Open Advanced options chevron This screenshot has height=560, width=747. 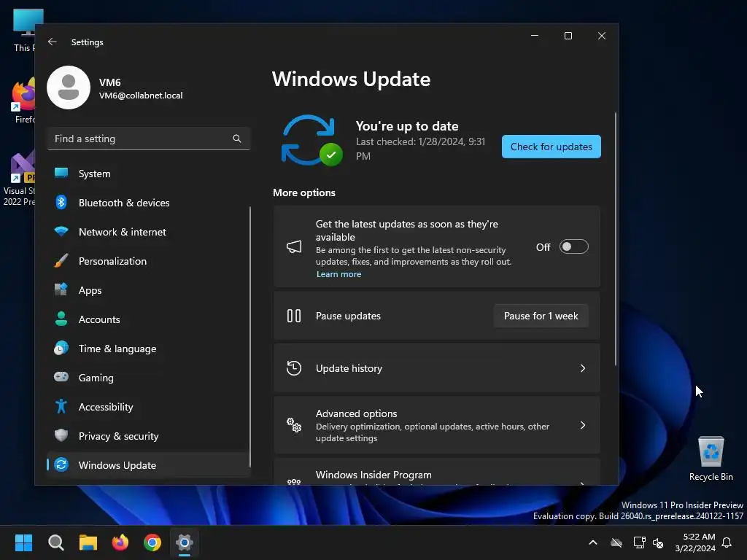tap(583, 425)
